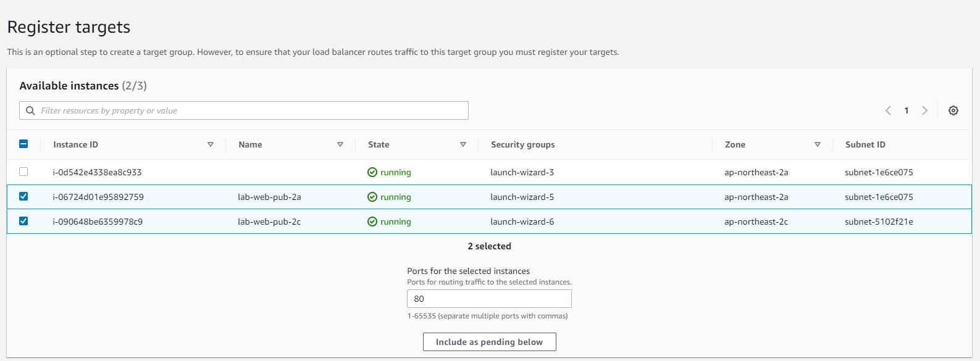Uncheck the lab-web-pub-2c instance checkbox
This screenshot has width=980, height=361.
click(23, 221)
